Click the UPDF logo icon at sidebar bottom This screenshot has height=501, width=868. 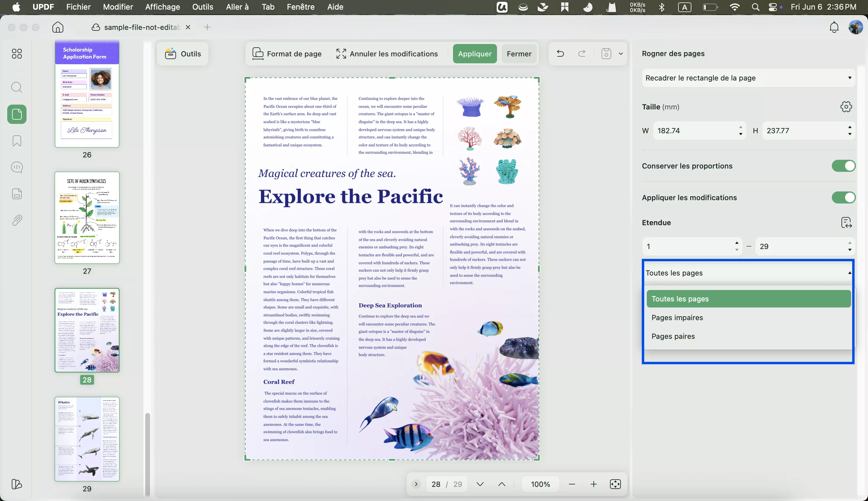pos(17,484)
